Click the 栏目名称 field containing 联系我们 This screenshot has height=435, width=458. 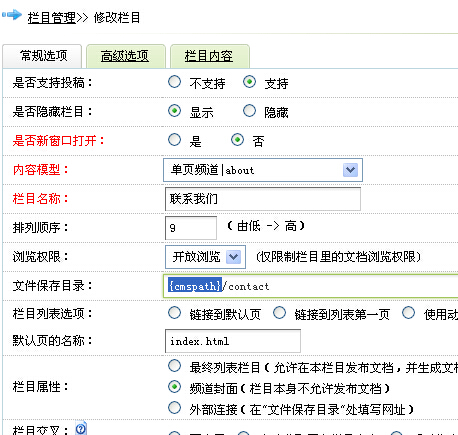pyautogui.click(x=263, y=199)
